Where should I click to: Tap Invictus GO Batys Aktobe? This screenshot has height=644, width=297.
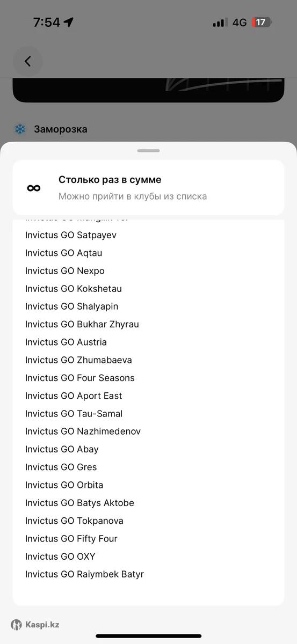pyautogui.click(x=79, y=503)
